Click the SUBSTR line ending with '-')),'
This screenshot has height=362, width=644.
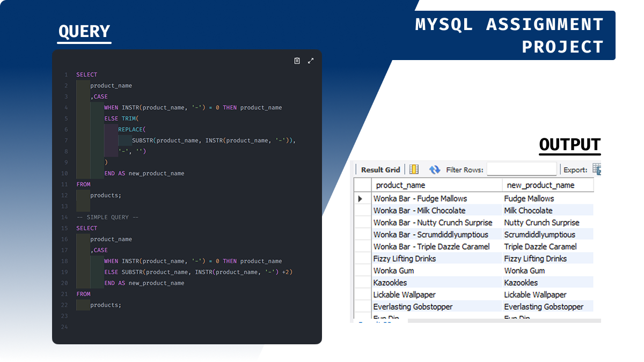pos(214,141)
